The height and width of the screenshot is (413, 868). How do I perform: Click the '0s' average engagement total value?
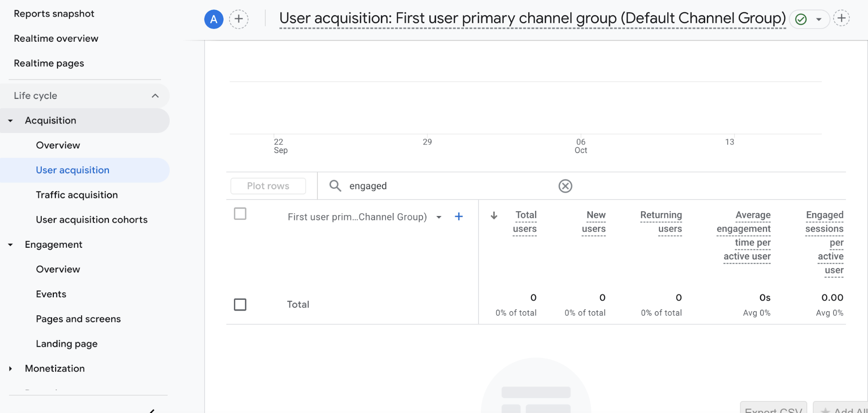[x=765, y=298]
